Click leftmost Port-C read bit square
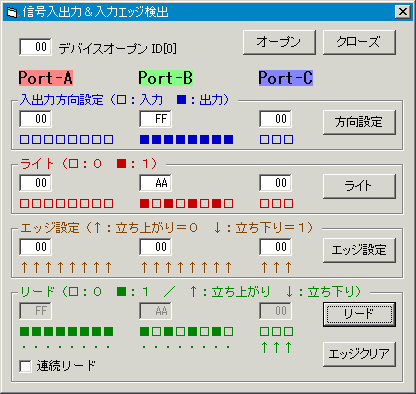Viewport: 416px width, 394px height. tap(264, 331)
